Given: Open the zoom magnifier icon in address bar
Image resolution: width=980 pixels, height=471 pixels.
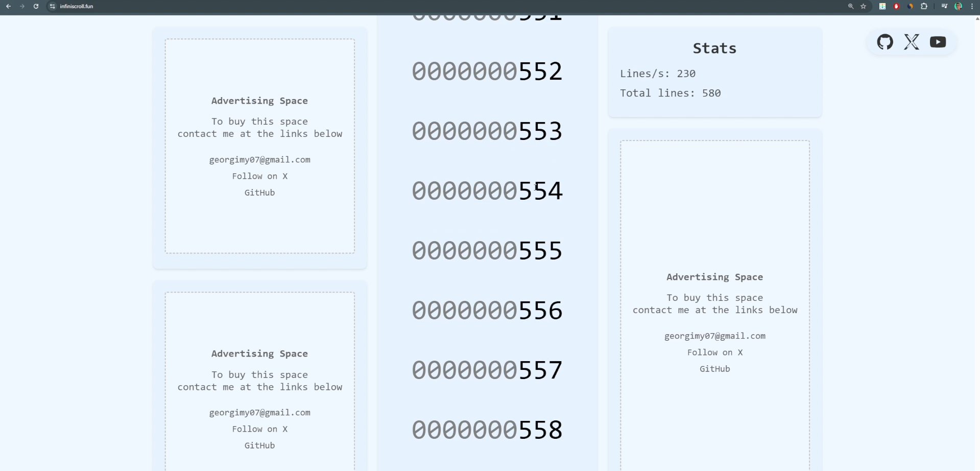Looking at the screenshot, I should pos(851,6).
